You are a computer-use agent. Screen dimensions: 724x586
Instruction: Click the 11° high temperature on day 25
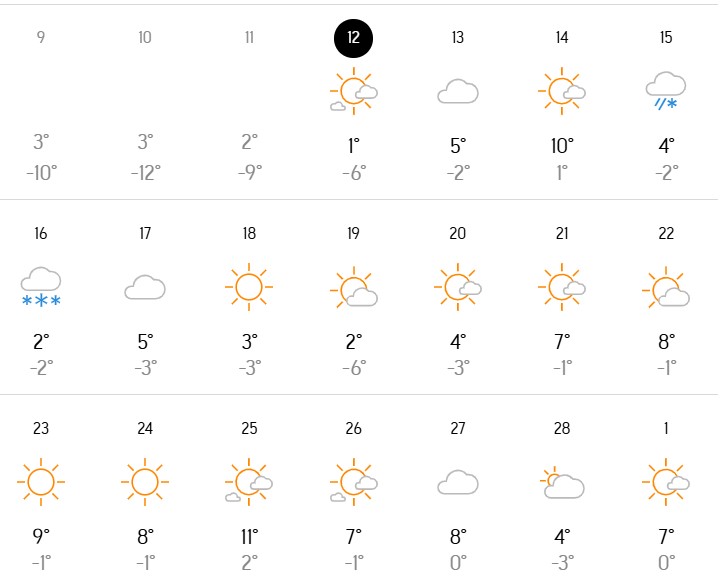click(x=249, y=537)
